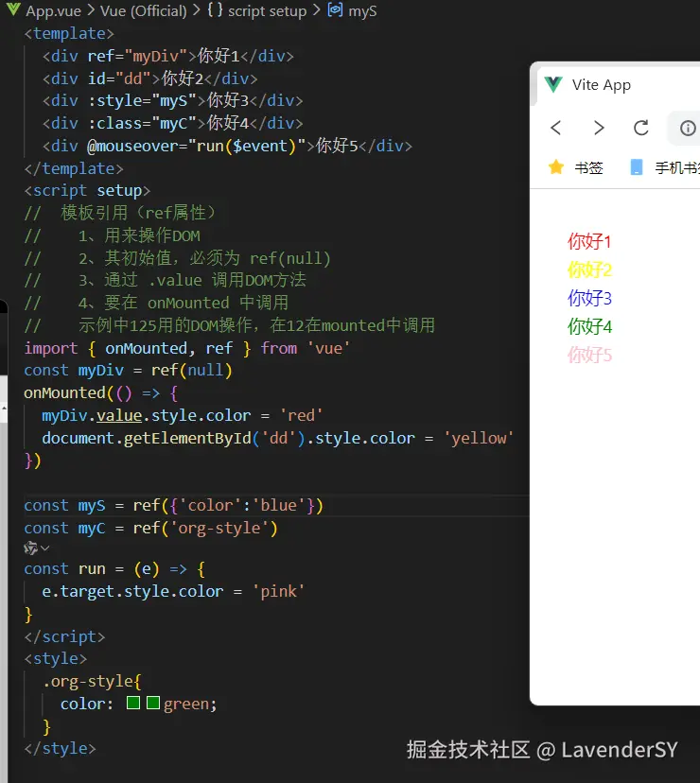Image resolution: width=700 pixels, height=783 pixels.
Task: Click the AI assistant icon above run function
Action: pos(30,548)
